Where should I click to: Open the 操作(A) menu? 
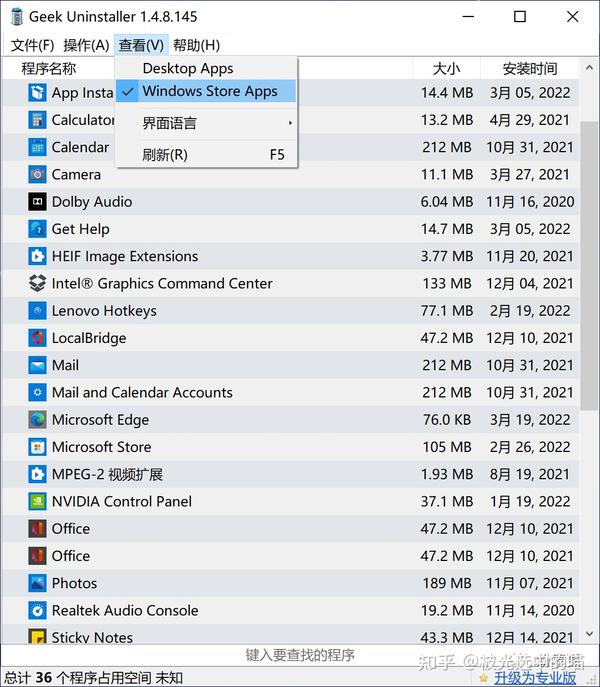[86, 45]
